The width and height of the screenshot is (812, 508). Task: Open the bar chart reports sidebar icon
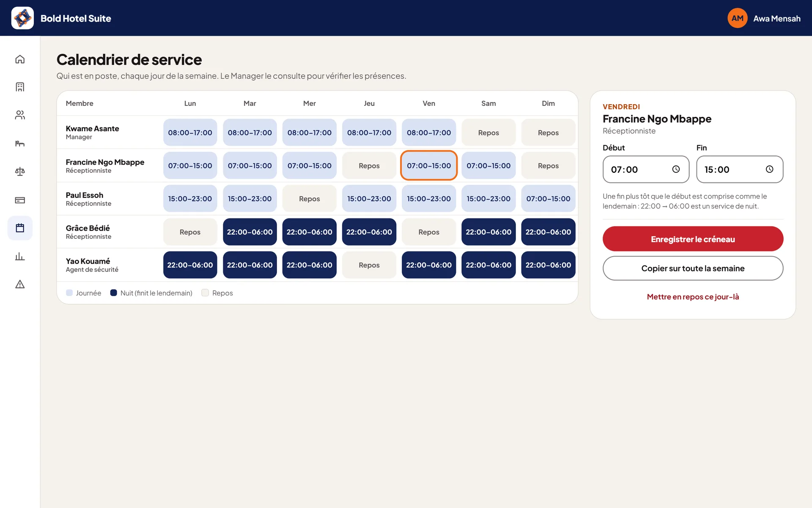click(x=20, y=256)
